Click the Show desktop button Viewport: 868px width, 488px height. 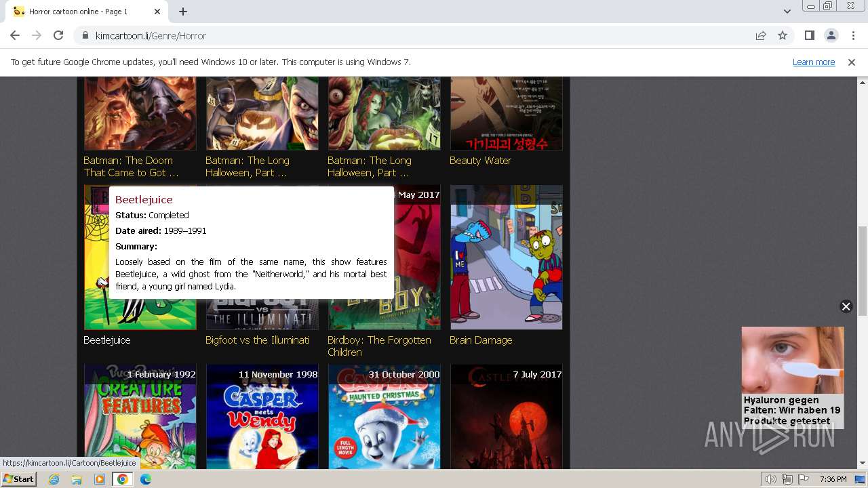[x=861, y=479]
